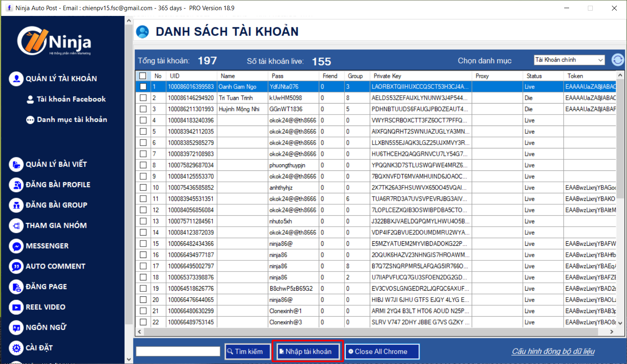This screenshot has height=364, width=627.
Task: Click the Ninja logo in sidebar
Action: 54,41
